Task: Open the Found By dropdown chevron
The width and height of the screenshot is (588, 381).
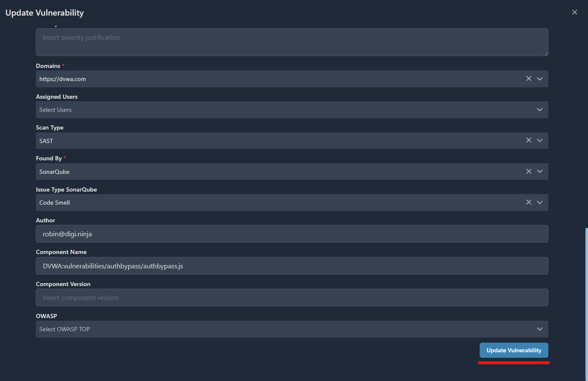Action: click(540, 171)
